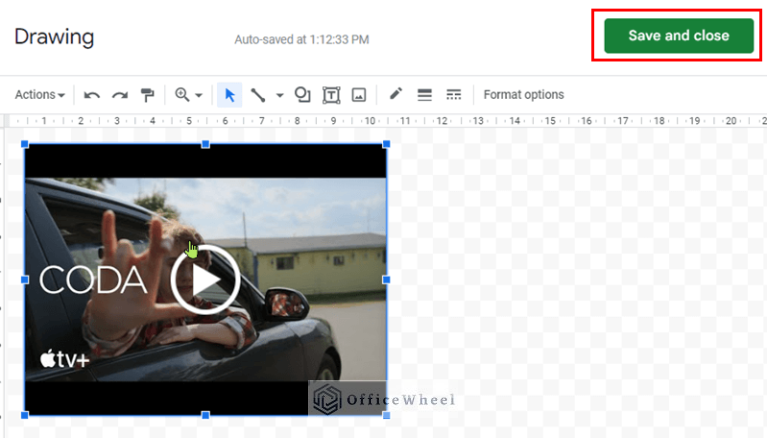The height and width of the screenshot is (438, 767).
Task: Click the Drawing dialog title
Action: point(54,37)
